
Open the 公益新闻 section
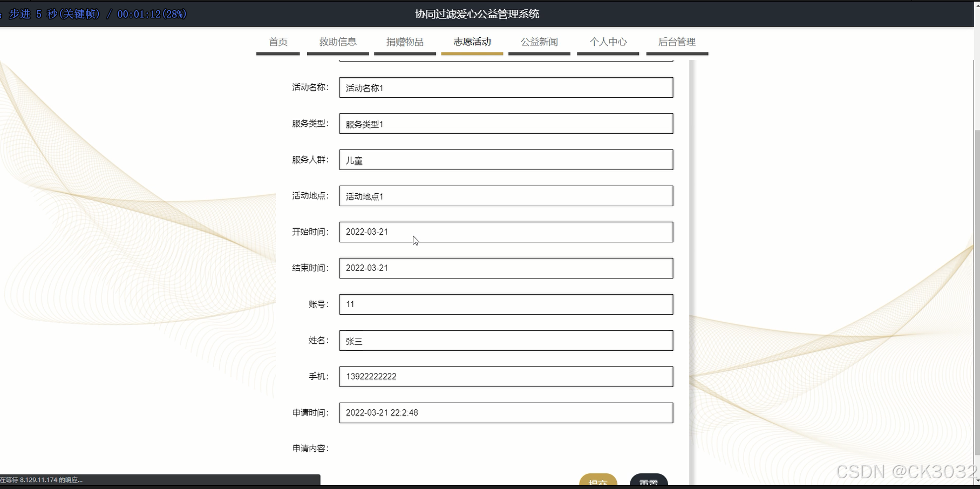click(x=539, y=42)
